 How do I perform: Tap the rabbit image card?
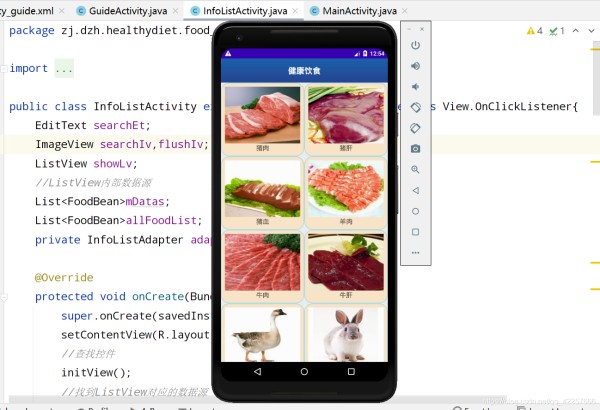(346, 333)
